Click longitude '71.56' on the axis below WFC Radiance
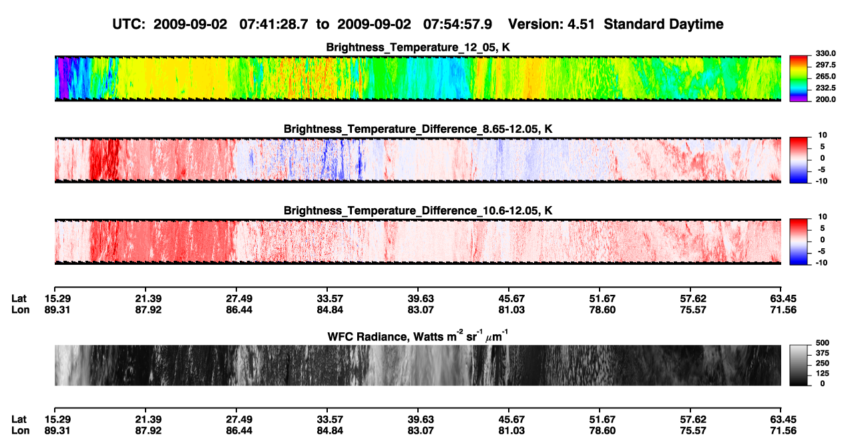Screen dimensions: 868x445 pos(783,430)
